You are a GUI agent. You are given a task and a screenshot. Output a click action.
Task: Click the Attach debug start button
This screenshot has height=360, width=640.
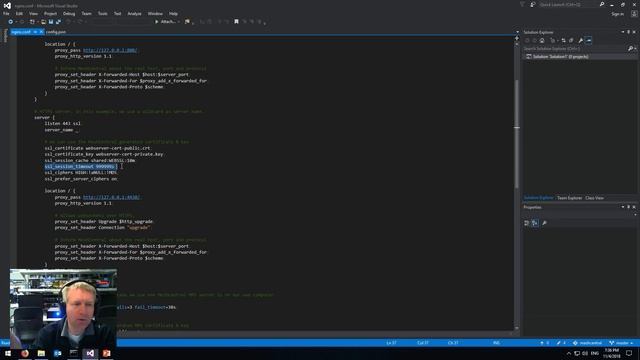pos(167,22)
